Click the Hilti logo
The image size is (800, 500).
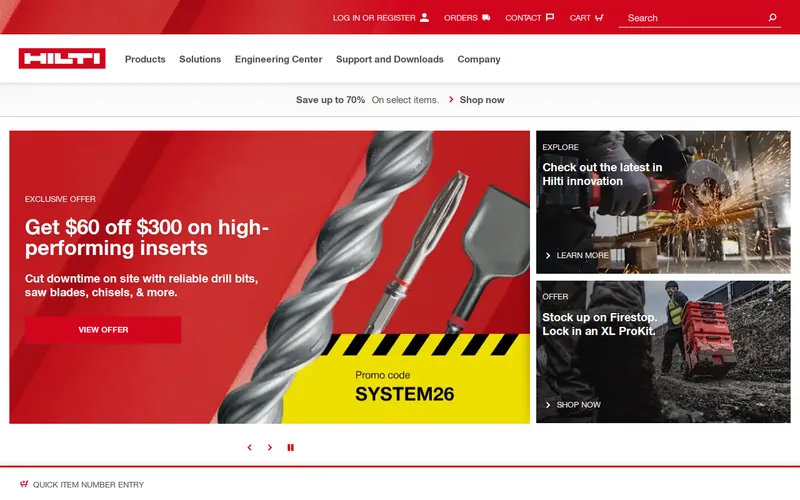[x=62, y=58]
